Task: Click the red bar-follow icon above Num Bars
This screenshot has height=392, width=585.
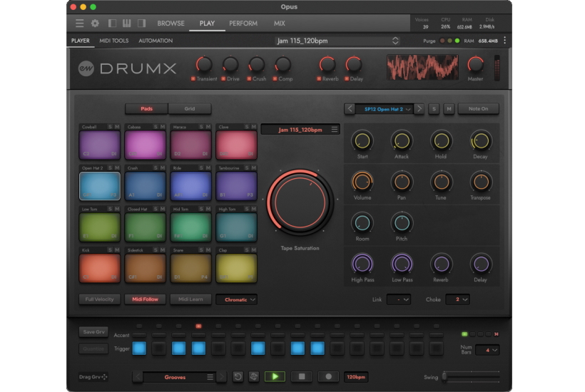Action: [x=497, y=334]
